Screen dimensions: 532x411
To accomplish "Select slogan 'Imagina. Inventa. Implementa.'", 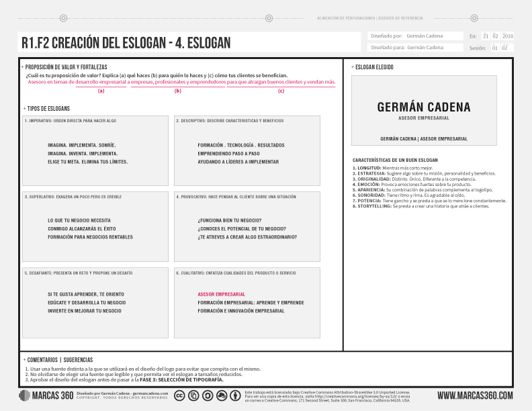I will click(x=83, y=154).
